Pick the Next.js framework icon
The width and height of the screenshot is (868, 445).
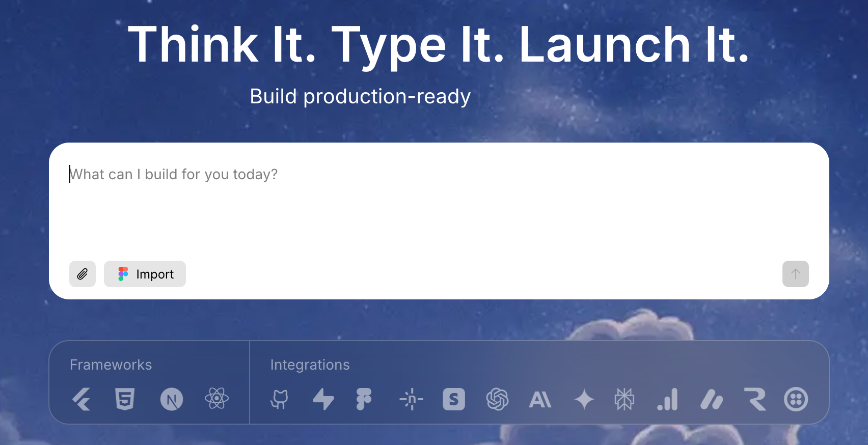click(172, 399)
